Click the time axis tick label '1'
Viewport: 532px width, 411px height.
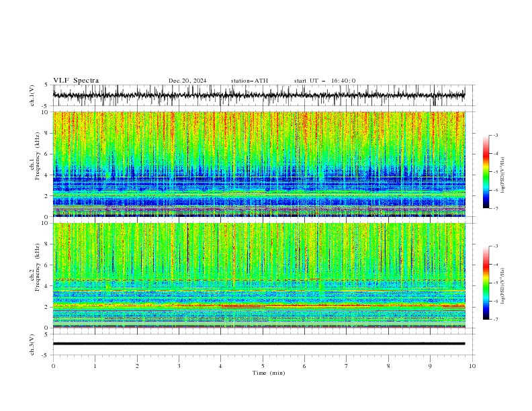(95, 366)
